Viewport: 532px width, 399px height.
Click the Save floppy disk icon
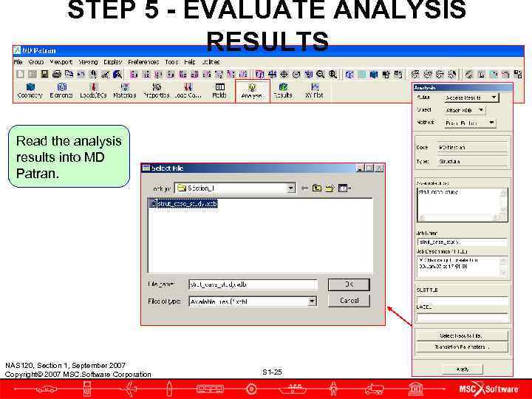44,75
